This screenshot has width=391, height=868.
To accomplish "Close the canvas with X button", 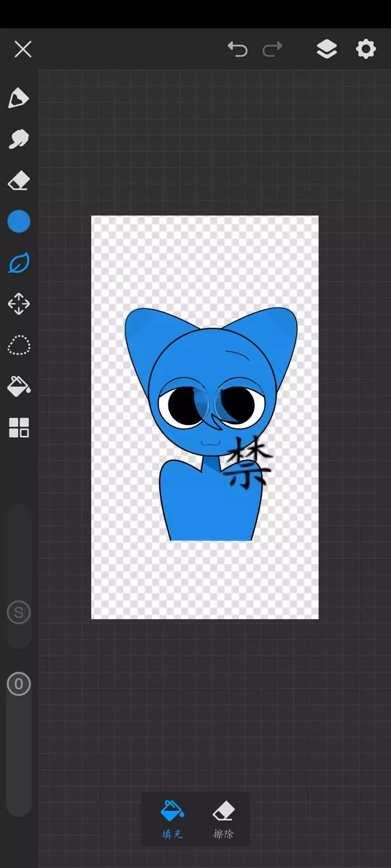I will (23, 49).
